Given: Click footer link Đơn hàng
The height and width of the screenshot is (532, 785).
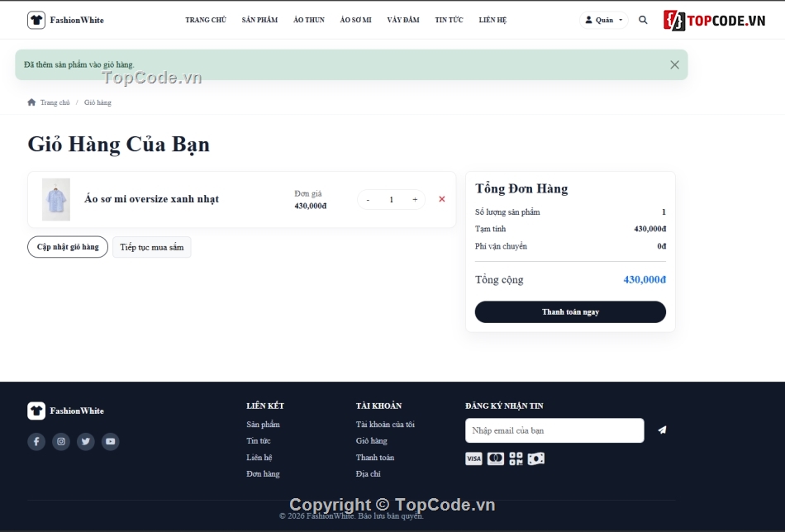Looking at the screenshot, I should click(x=263, y=474).
